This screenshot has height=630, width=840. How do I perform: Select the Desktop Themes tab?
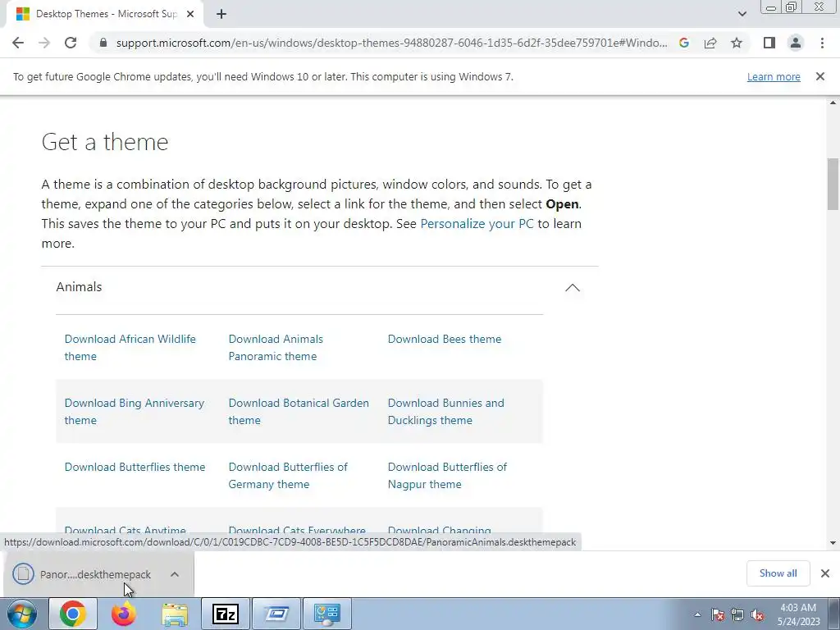click(106, 14)
